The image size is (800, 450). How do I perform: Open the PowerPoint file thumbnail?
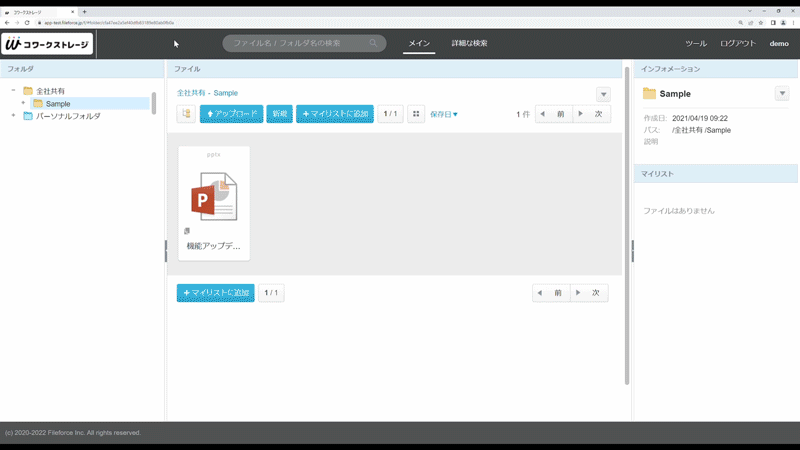click(x=214, y=197)
